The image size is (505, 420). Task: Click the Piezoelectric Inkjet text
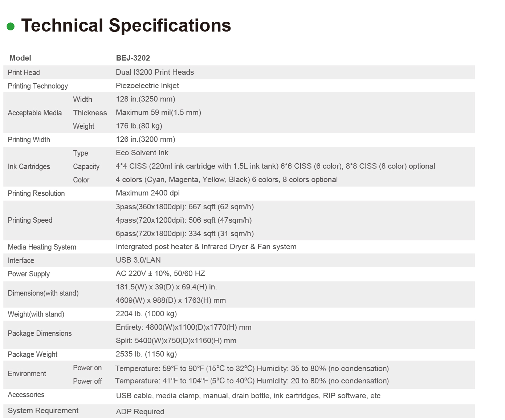147,86
